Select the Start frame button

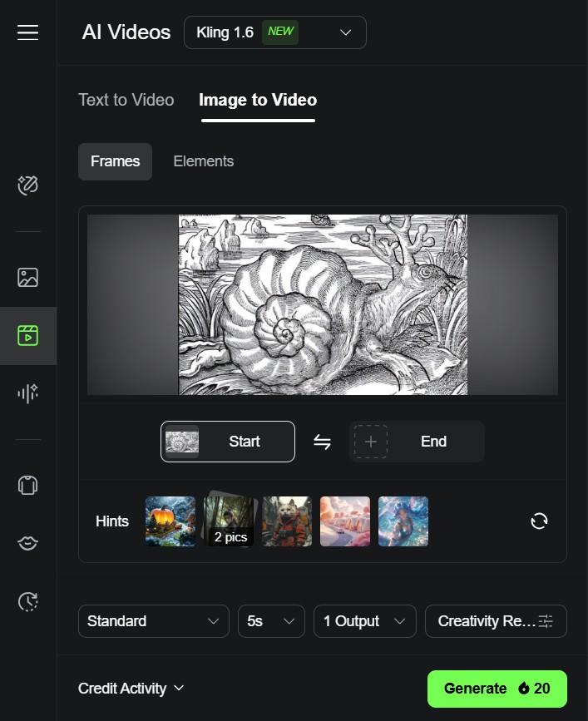point(228,442)
